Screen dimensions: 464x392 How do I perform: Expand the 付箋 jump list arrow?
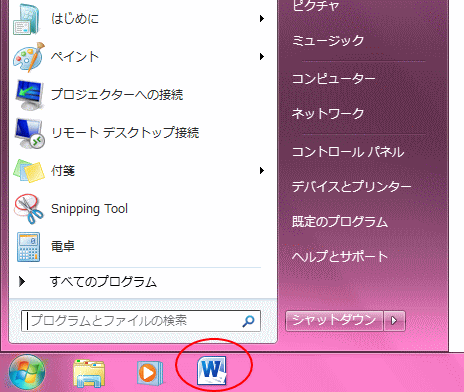(262, 171)
